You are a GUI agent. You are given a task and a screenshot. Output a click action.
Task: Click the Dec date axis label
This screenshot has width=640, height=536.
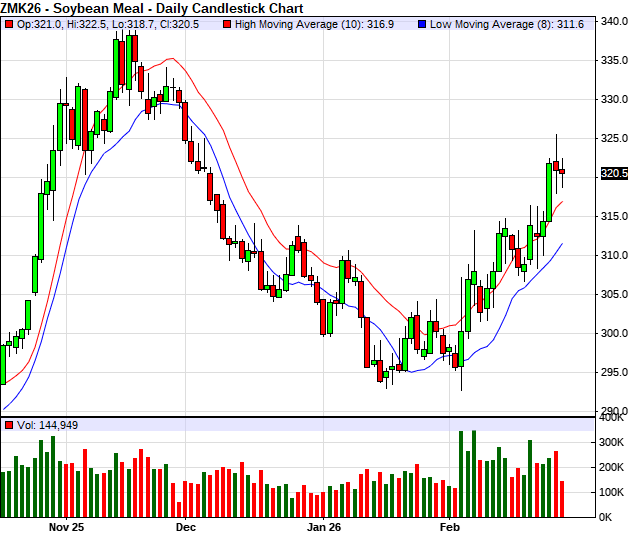pyautogui.click(x=185, y=525)
